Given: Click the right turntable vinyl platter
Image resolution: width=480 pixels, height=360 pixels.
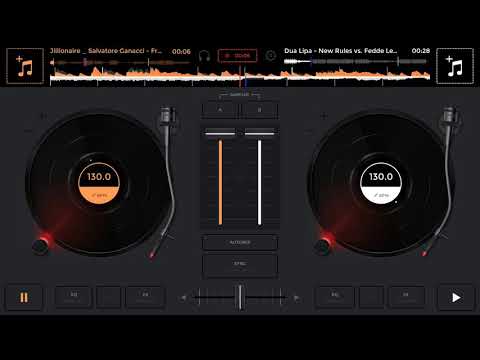Looking at the screenshot, I should click(x=381, y=184).
